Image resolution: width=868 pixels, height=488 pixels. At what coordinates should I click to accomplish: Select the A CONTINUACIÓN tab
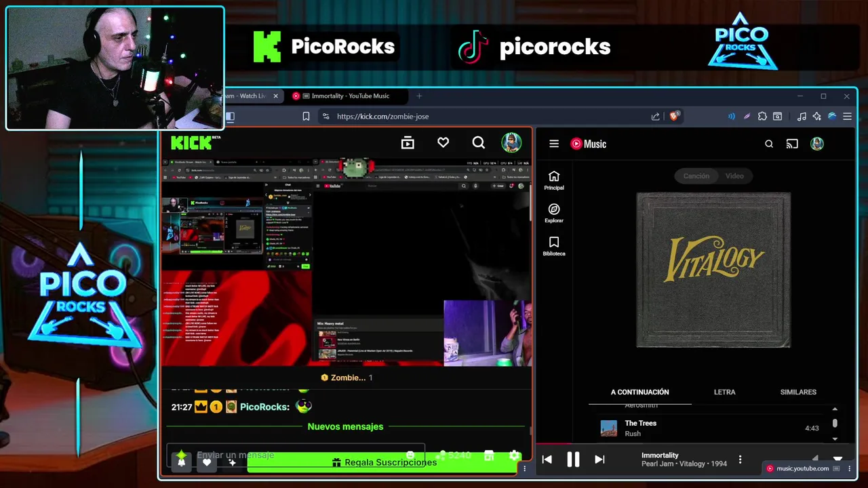point(639,392)
